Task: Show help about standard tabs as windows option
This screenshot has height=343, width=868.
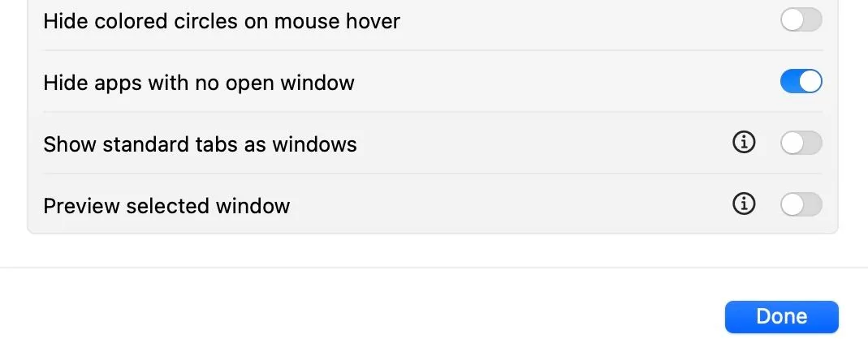Action: pyautogui.click(x=743, y=144)
